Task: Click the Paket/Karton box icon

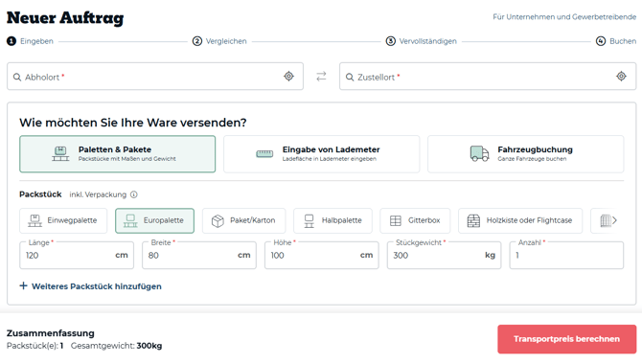Action: 218,220
